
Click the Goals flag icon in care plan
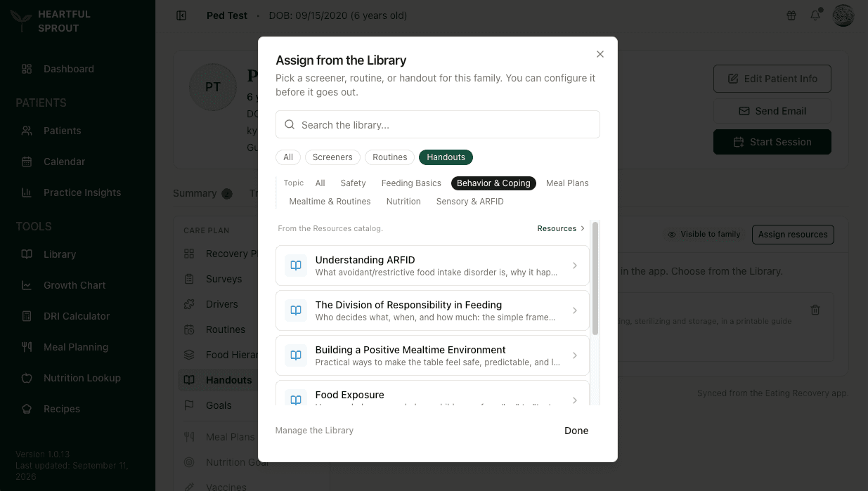pos(189,405)
